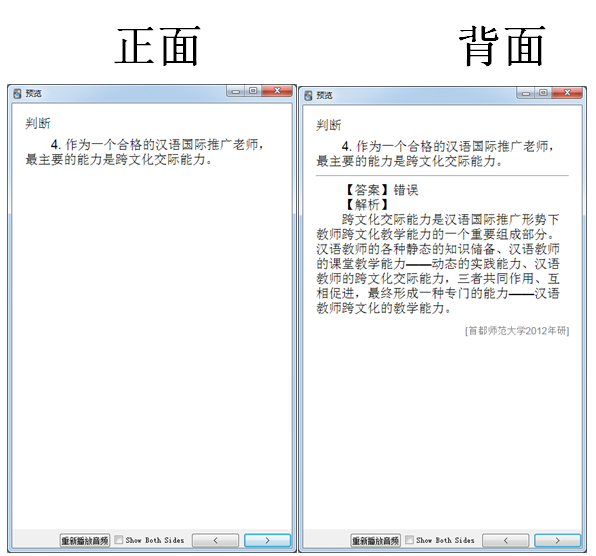Image resolution: width=596 pixels, height=556 pixels.
Task: Minimize the left preview window
Action: pos(236,91)
